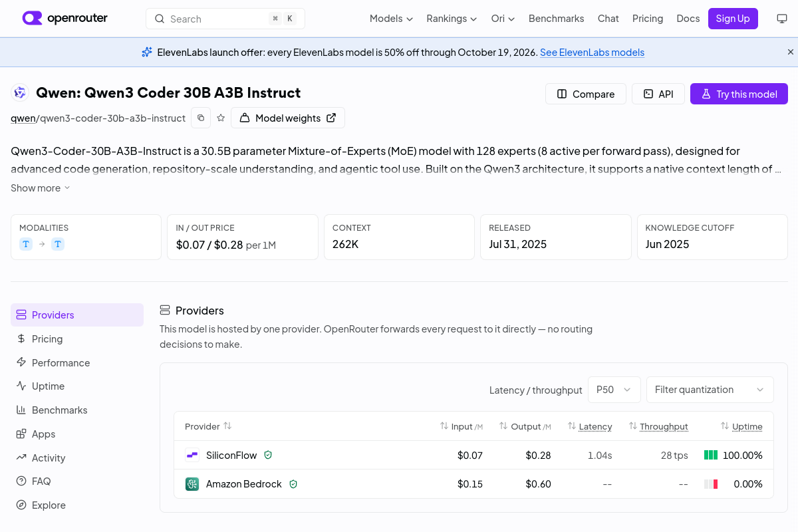Select Benchmarks in the sidebar
Screen dimensions: 798x532
click(77, 410)
